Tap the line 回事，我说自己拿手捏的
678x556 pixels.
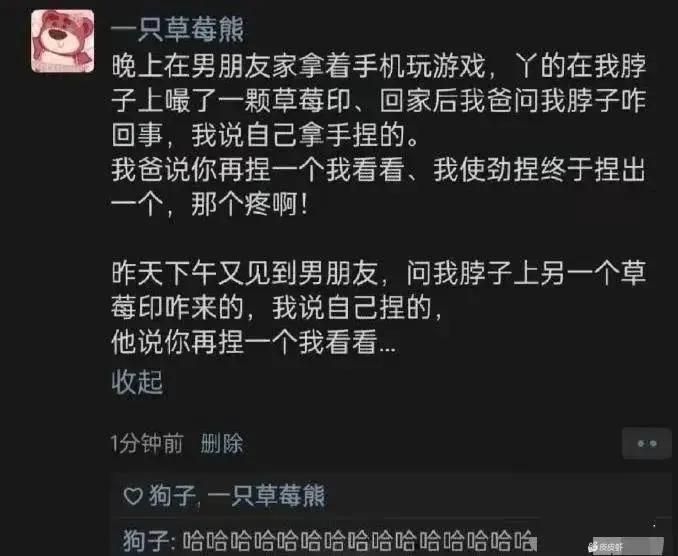(265, 135)
